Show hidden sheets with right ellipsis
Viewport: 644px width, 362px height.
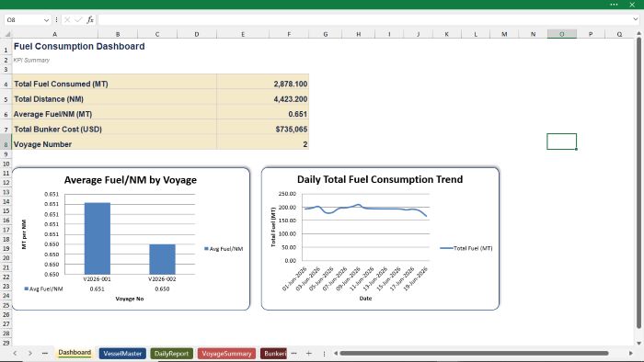coord(293,353)
